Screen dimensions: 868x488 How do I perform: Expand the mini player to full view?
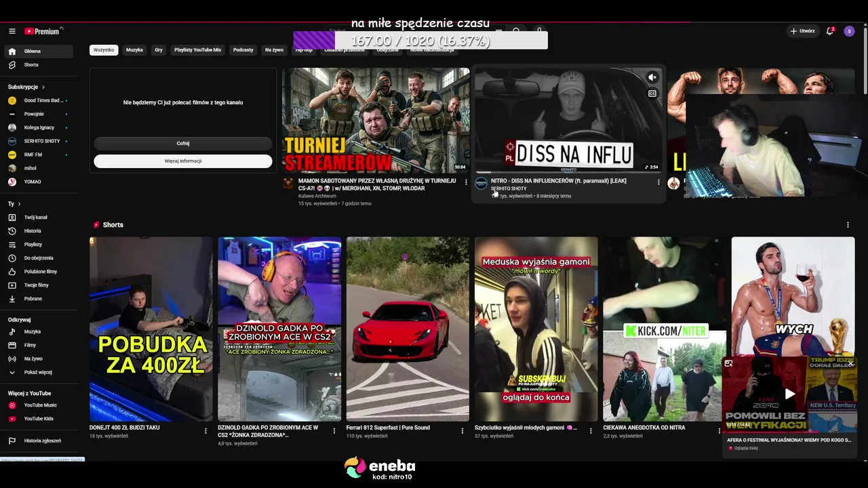click(x=728, y=364)
